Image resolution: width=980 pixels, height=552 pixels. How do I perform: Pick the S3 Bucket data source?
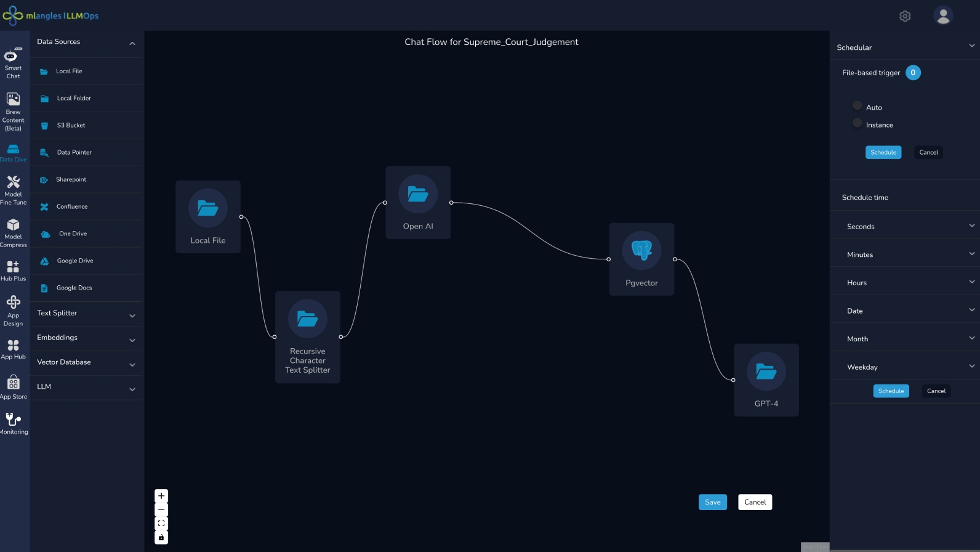(87, 125)
